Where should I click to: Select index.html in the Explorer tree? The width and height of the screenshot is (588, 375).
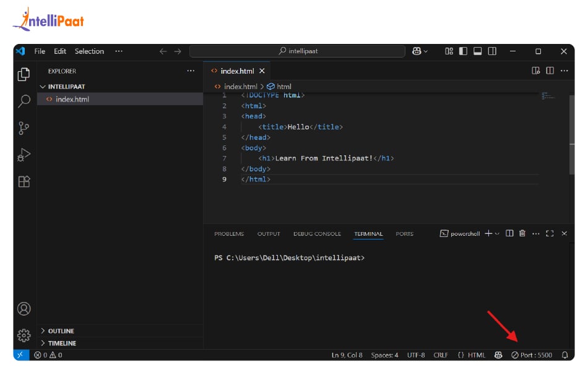(x=120, y=99)
